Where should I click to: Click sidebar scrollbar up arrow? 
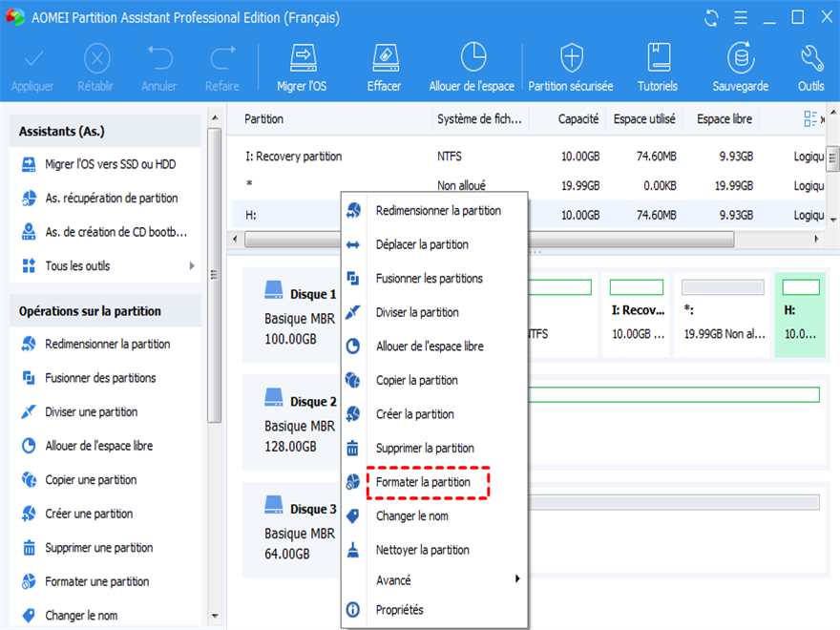tap(215, 117)
